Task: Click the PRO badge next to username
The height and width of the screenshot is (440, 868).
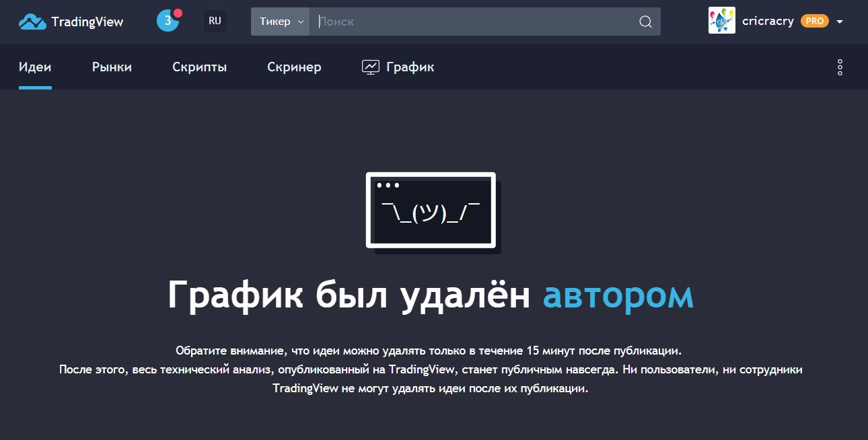Action: click(x=815, y=21)
